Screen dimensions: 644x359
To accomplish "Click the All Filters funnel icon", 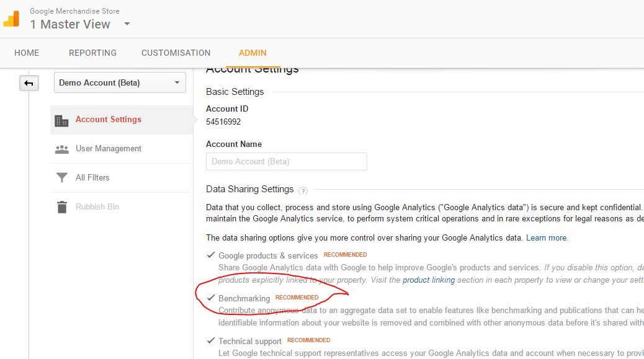I will 62,178.
